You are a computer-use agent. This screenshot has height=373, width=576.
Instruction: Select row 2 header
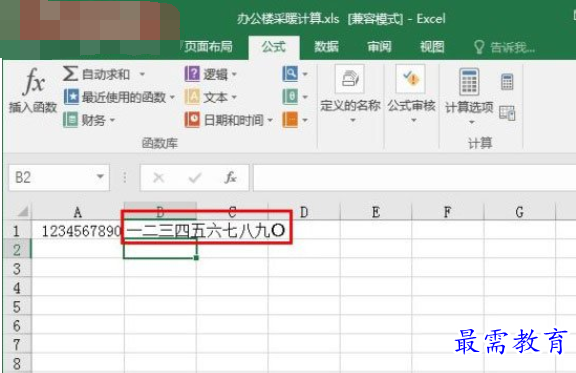pos(17,250)
